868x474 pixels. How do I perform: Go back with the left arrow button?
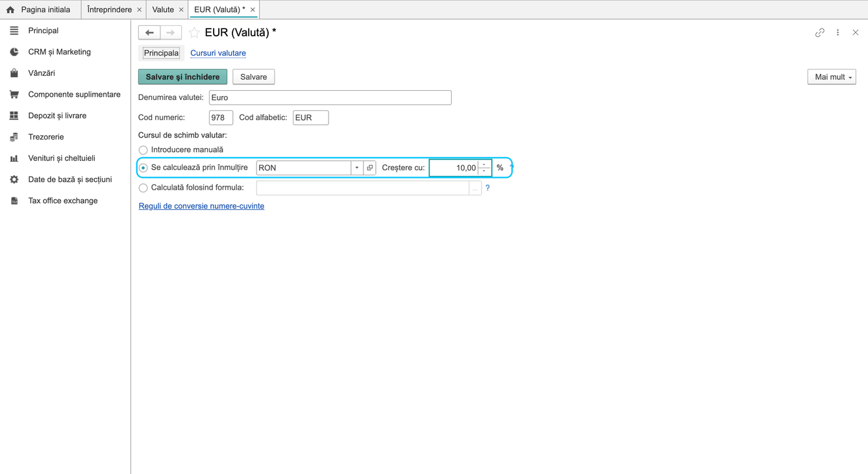click(149, 32)
